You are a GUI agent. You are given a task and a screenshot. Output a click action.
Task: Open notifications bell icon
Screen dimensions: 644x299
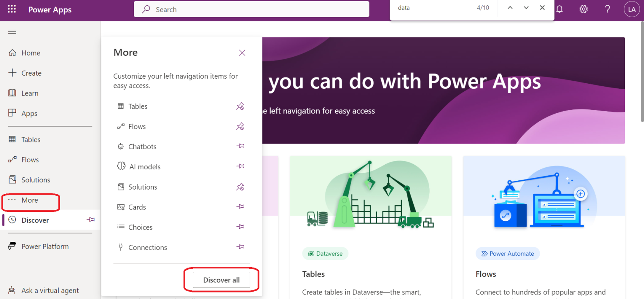point(560,9)
